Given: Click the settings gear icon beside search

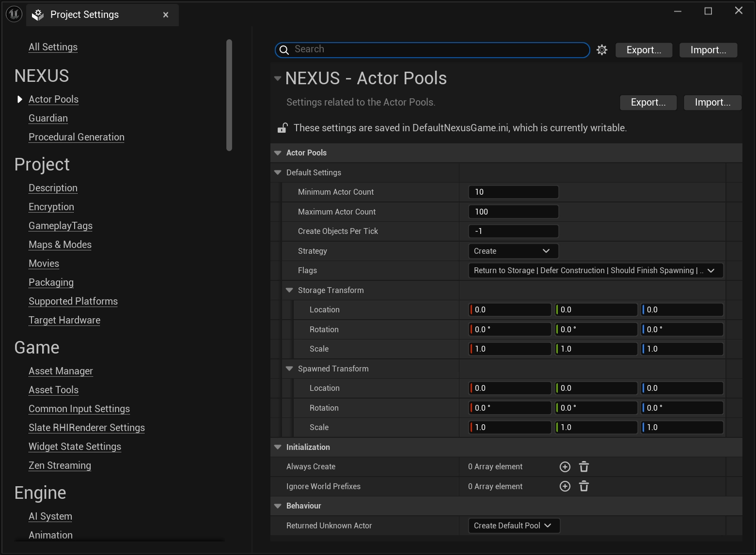Looking at the screenshot, I should pos(602,50).
